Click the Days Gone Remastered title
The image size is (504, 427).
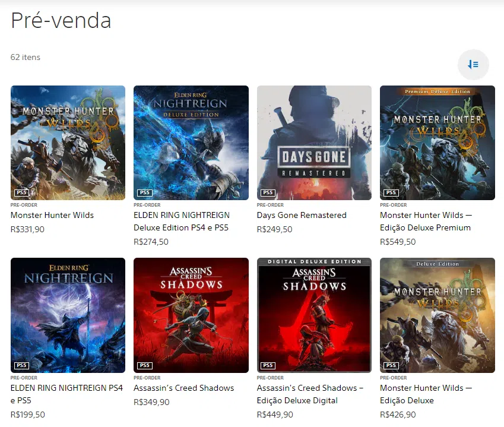coord(302,215)
